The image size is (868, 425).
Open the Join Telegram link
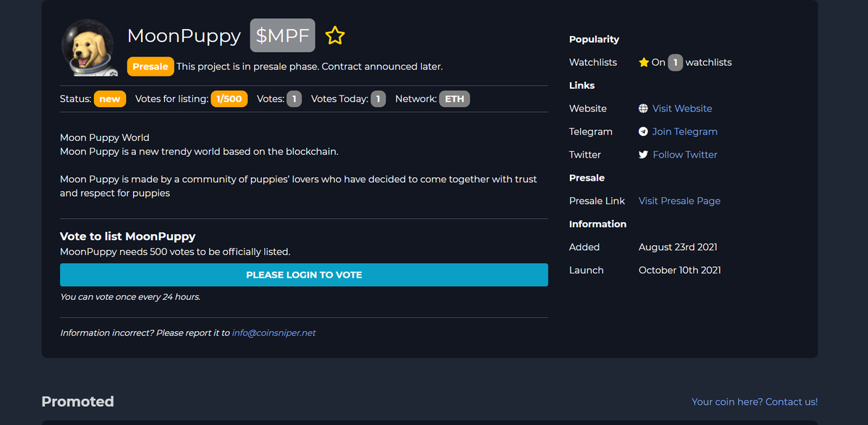(x=685, y=132)
